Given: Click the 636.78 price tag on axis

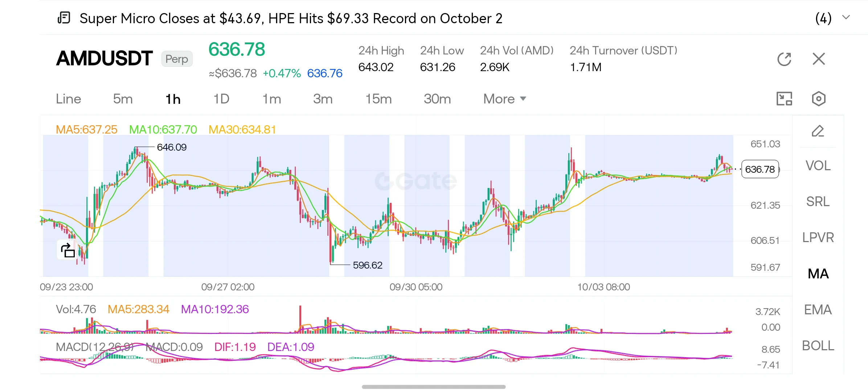Looking at the screenshot, I should (x=760, y=169).
